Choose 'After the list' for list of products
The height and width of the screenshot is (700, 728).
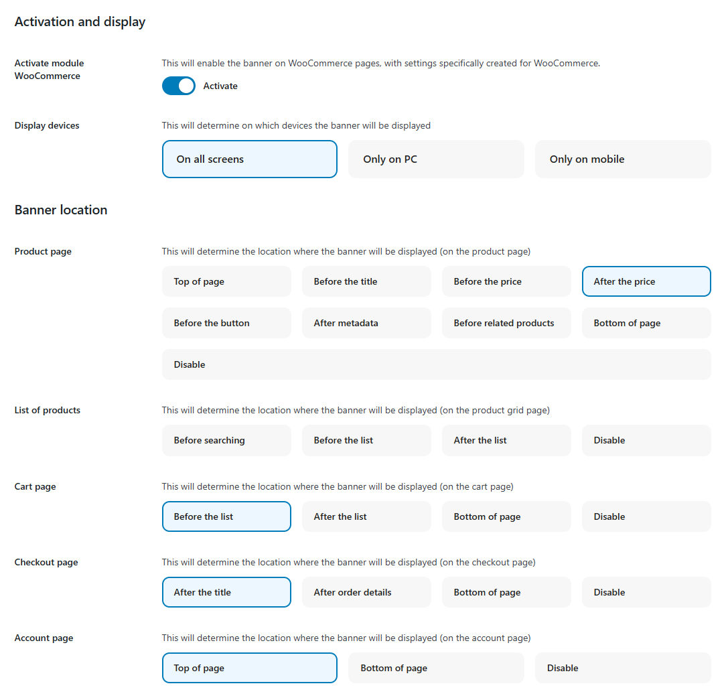click(506, 440)
